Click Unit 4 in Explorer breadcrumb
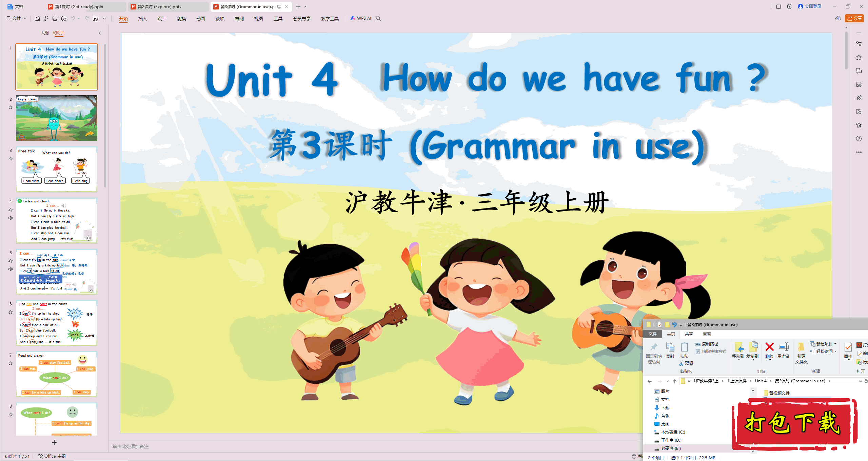 coord(761,381)
